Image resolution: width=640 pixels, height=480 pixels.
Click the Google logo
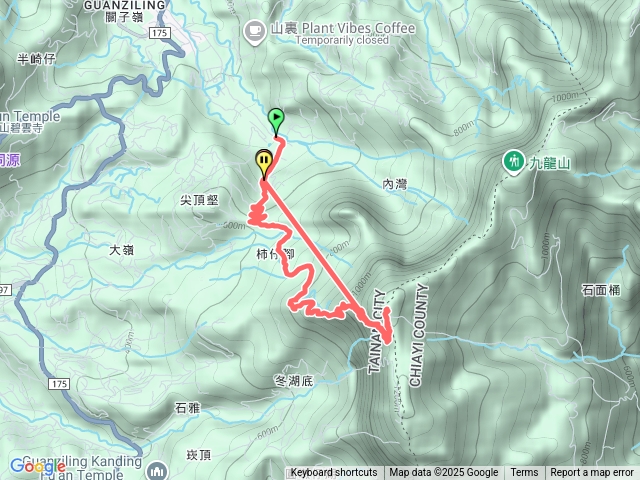[x=38, y=466]
